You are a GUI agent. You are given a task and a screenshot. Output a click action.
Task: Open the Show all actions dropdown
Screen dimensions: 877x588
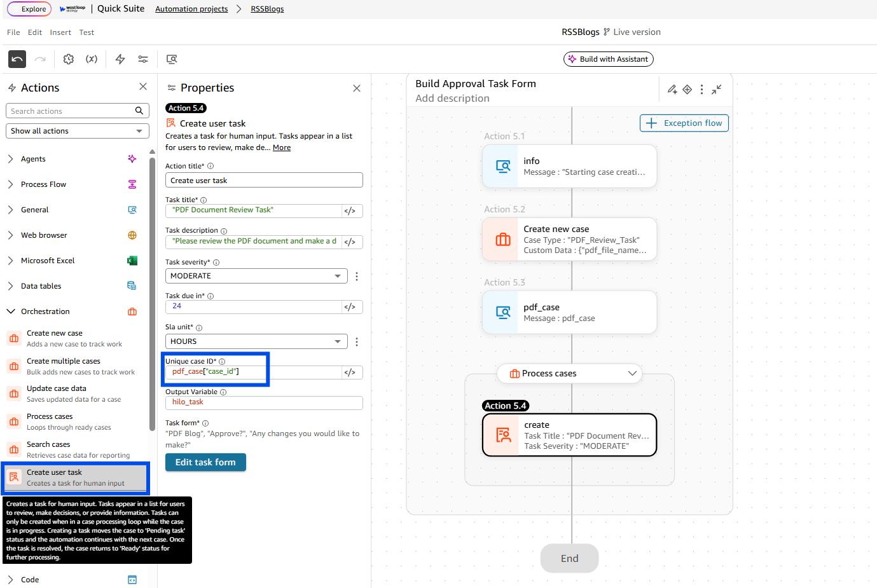(x=78, y=131)
